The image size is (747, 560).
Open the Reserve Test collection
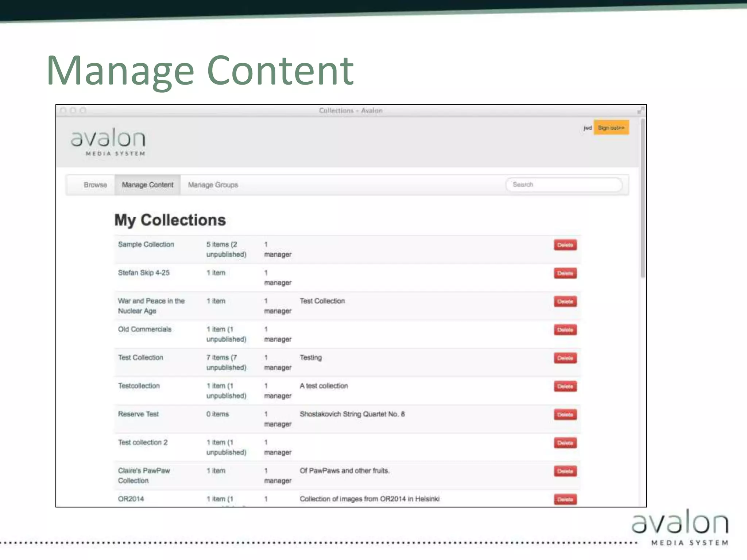138,414
